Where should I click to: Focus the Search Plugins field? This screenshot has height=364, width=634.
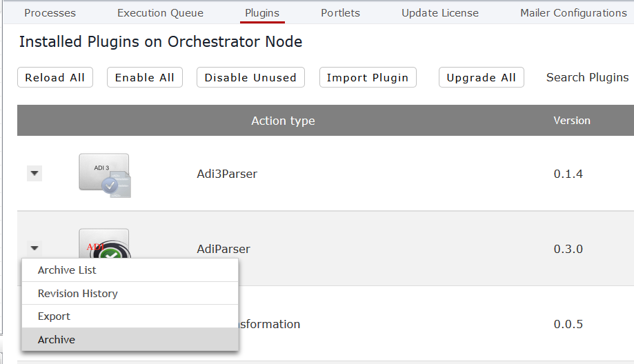[588, 77]
